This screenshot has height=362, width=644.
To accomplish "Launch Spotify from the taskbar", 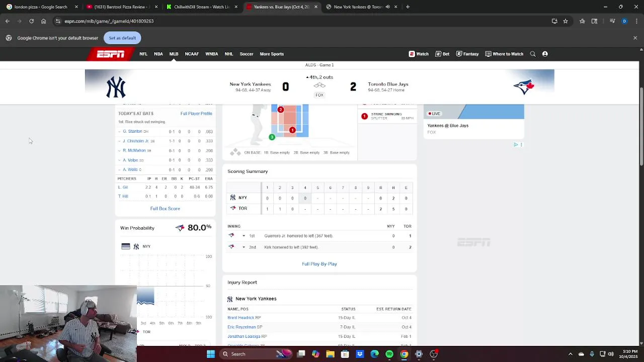I will pyautogui.click(x=389, y=354).
